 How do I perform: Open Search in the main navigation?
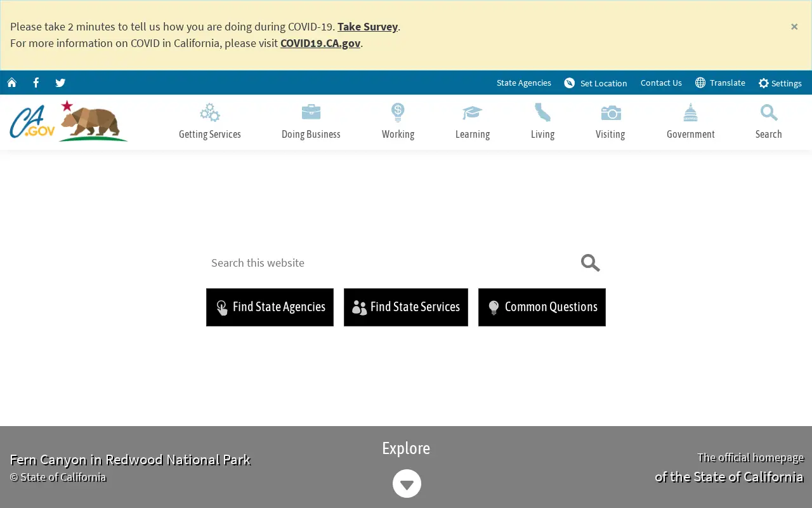coord(769,122)
